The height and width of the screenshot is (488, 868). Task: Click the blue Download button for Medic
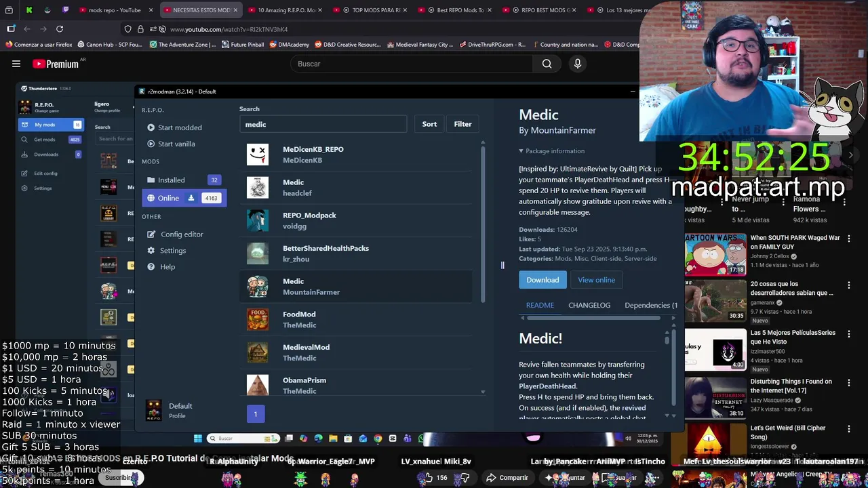pos(542,280)
